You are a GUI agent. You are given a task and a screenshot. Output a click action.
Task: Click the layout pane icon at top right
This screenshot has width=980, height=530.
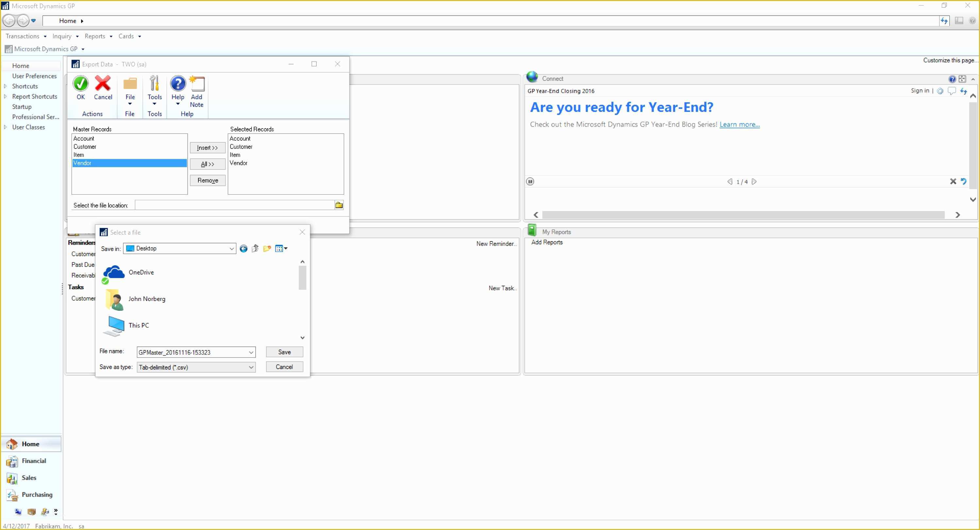pyautogui.click(x=959, y=21)
